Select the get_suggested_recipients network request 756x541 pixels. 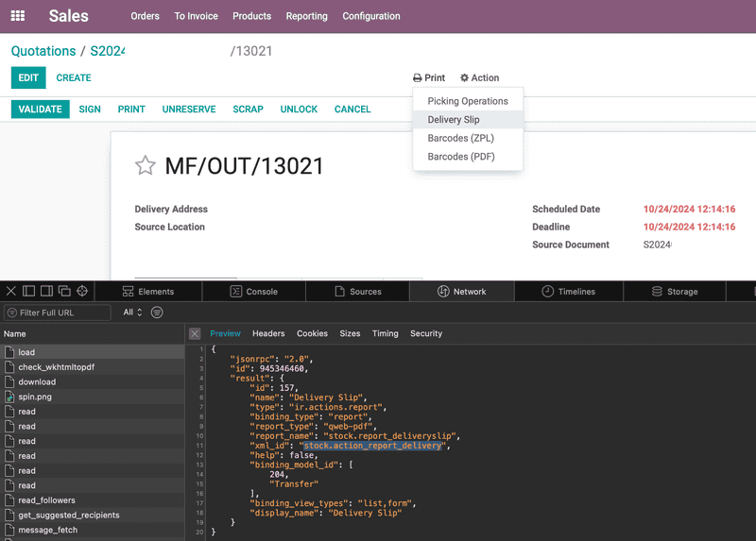[x=93, y=515]
